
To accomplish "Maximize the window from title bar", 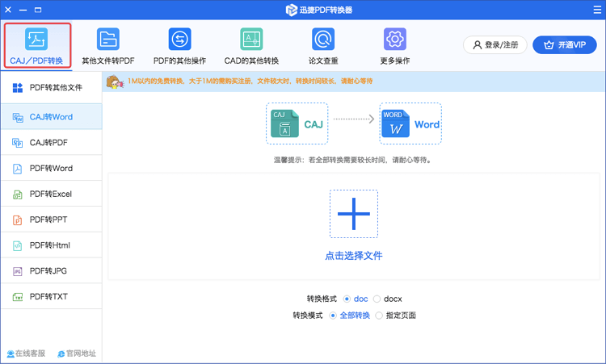I will click(38, 10).
